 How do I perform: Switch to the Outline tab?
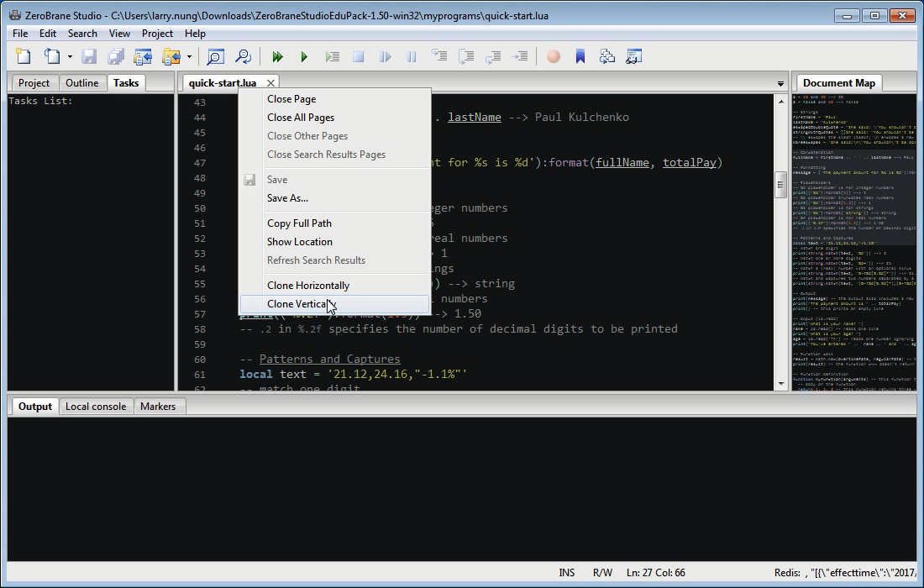[82, 83]
